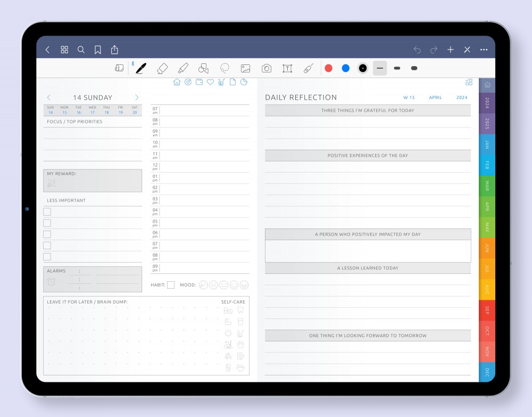Select the happiest mood face

244,285
